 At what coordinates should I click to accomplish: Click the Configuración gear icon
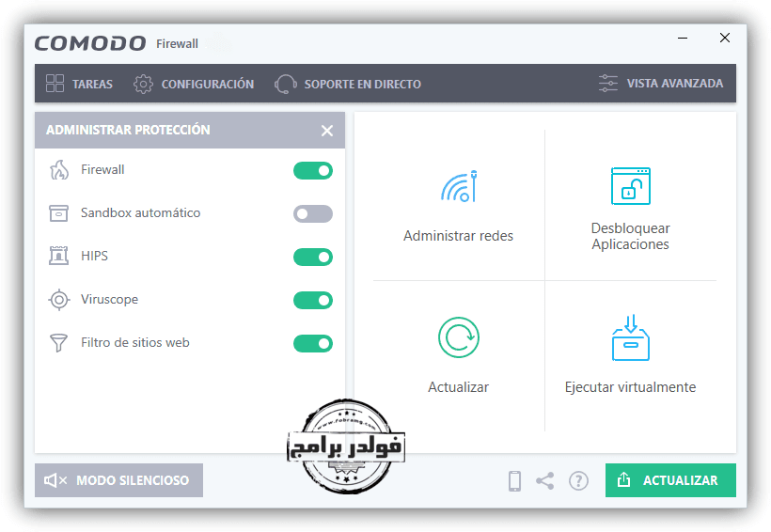coord(143,84)
